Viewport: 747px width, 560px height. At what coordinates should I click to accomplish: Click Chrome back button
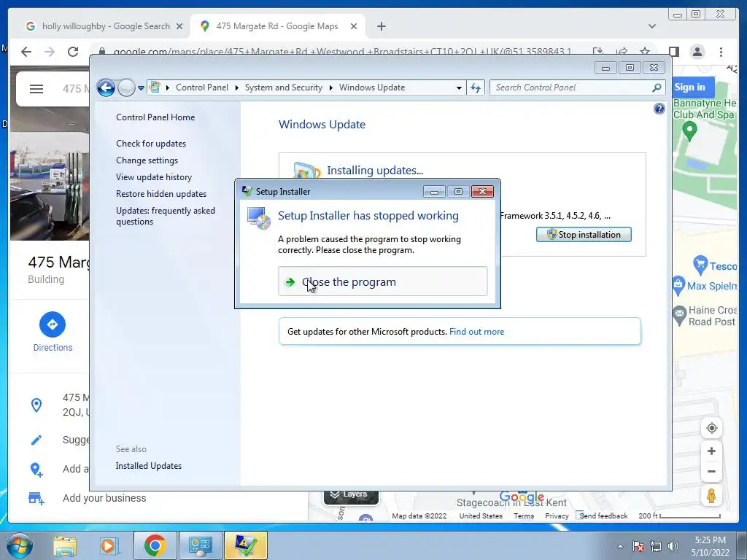[26, 52]
